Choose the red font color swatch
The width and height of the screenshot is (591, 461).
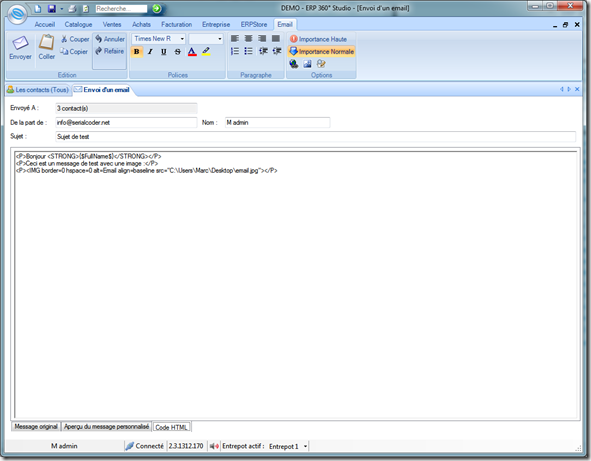tap(192, 52)
